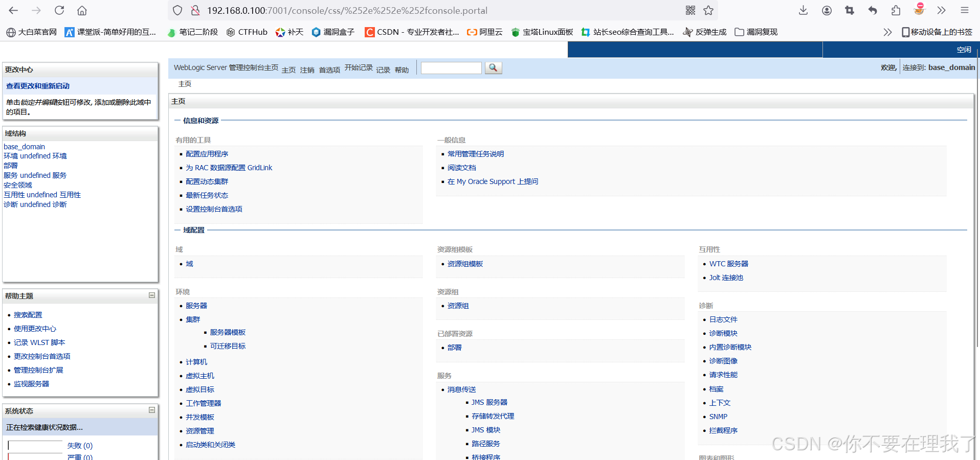Open the 补天 bookmark
980x460 pixels.
click(289, 32)
